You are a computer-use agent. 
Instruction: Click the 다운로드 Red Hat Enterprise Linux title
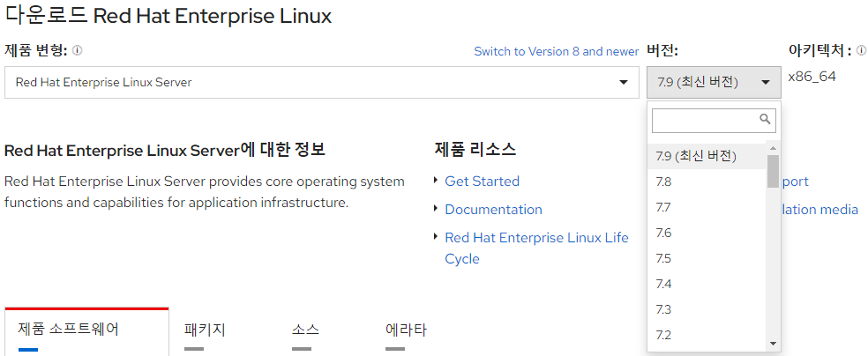pyautogui.click(x=168, y=15)
